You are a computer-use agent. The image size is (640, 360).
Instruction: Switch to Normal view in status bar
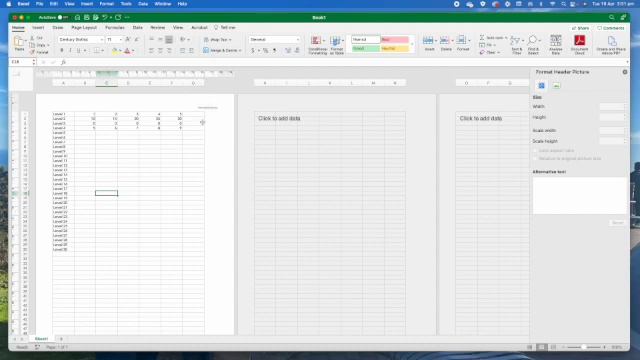[x=530, y=347]
